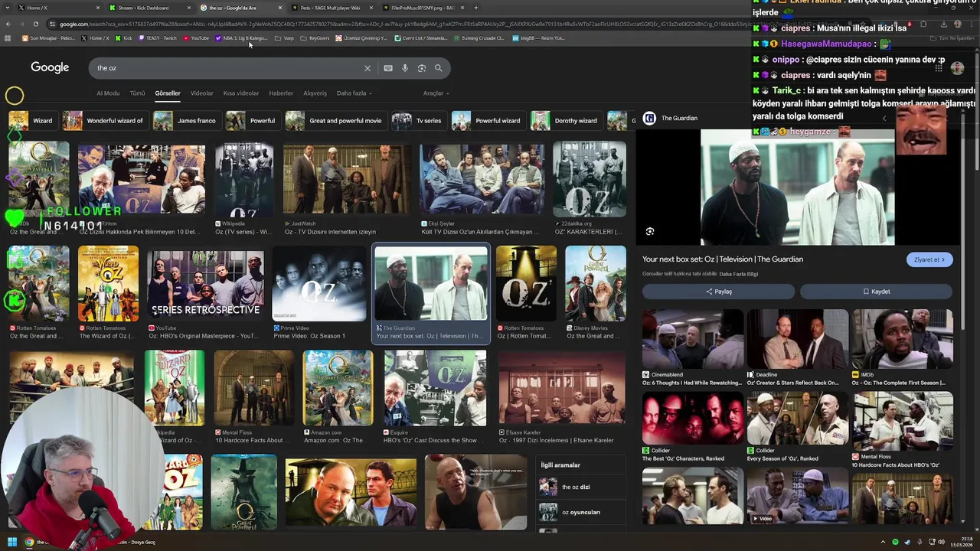The image size is (980, 551).
Task: Show hidden tray icons chevron
Action: click(x=883, y=542)
